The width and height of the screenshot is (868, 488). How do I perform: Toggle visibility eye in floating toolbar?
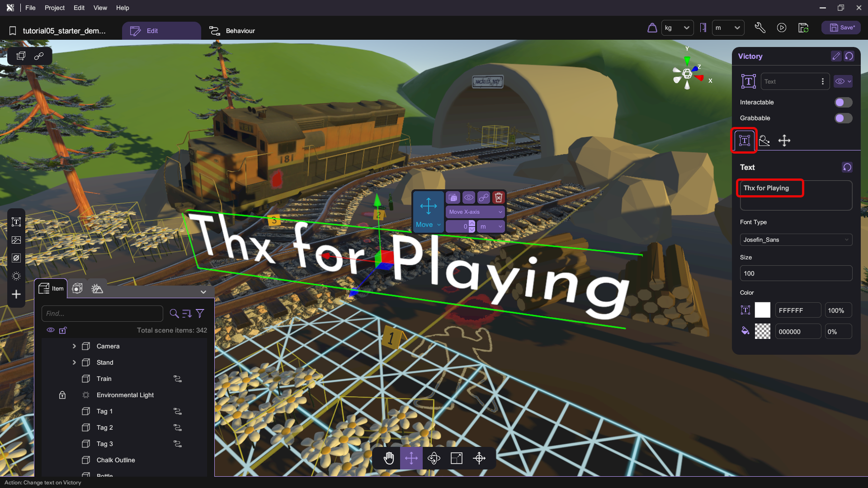469,197
